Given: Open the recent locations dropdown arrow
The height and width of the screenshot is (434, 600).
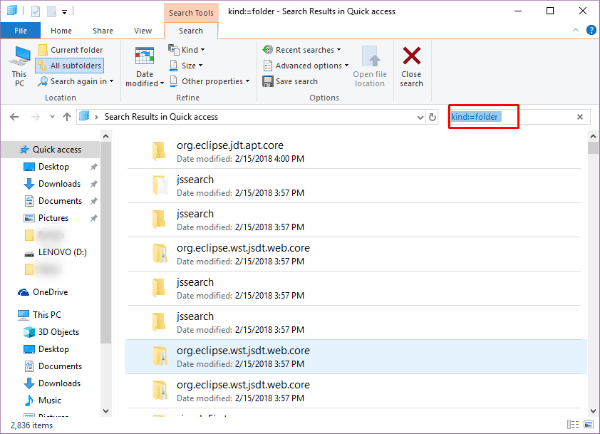Looking at the screenshot, I should tap(52, 117).
